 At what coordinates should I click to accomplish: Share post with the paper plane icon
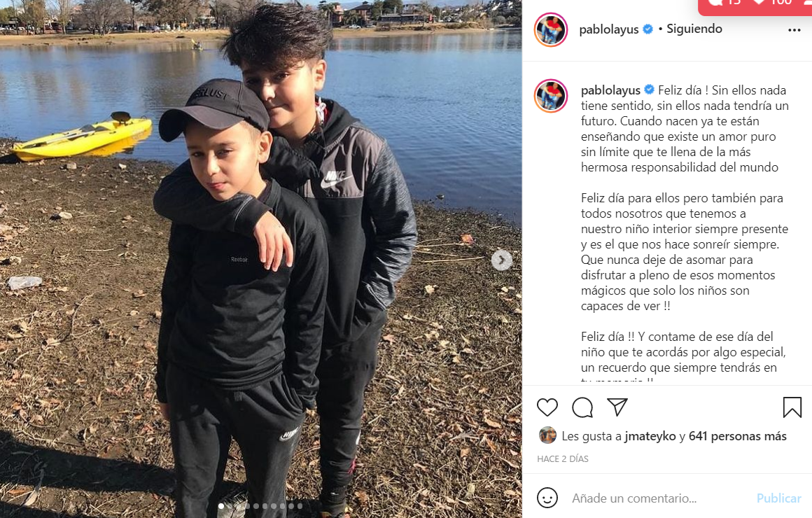coord(617,407)
